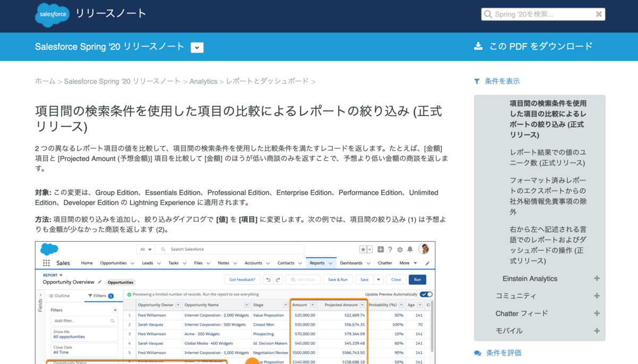The height and width of the screenshot is (364, 638).
Task: Click the Favorites star icon in the embedded screenshot
Action: [x=363, y=249]
